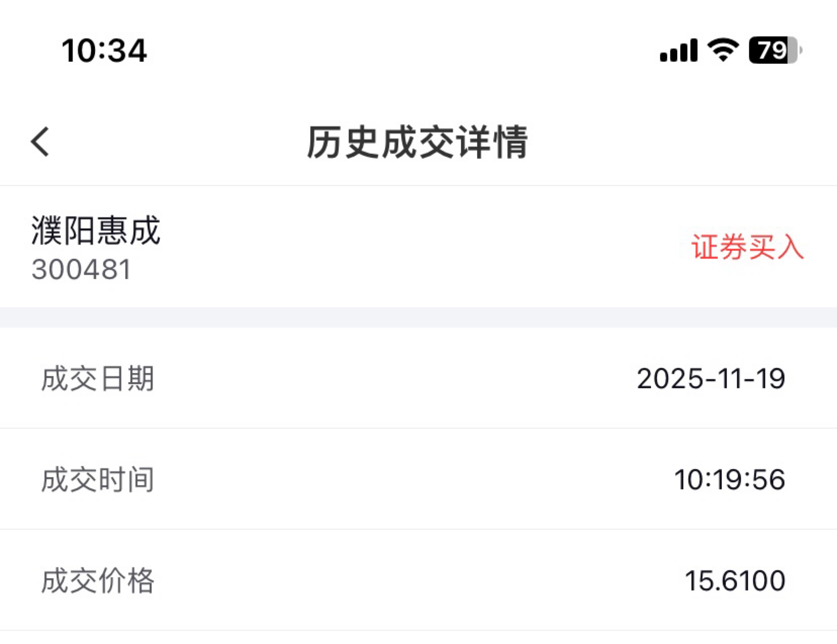
Task: Tap the blank middle of 成交日期 row
Action: (394, 378)
